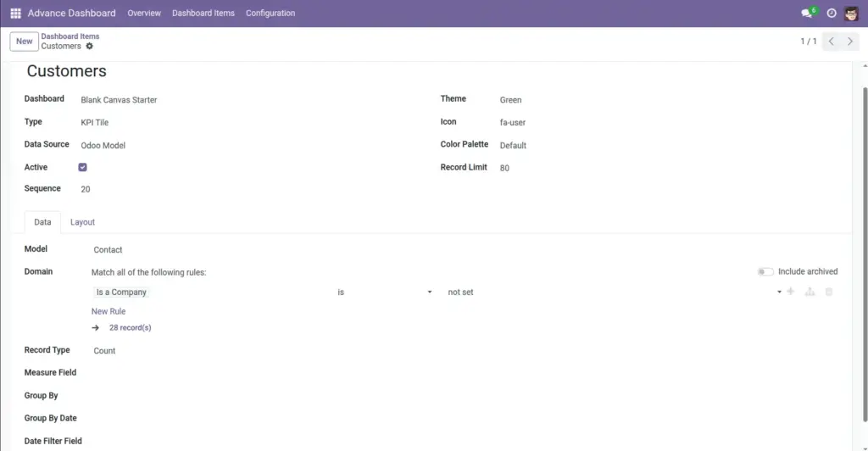
Task: Go to next record arrow
Action: 849,41
